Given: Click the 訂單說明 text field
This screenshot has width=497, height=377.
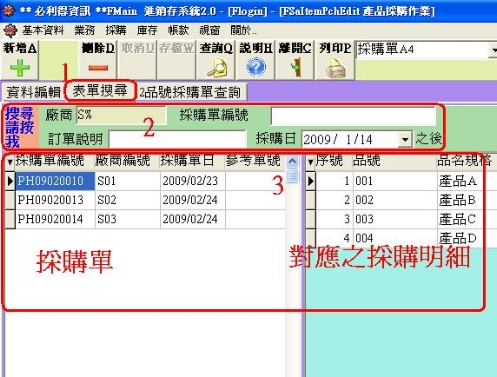Looking at the screenshot, I should (x=177, y=139).
